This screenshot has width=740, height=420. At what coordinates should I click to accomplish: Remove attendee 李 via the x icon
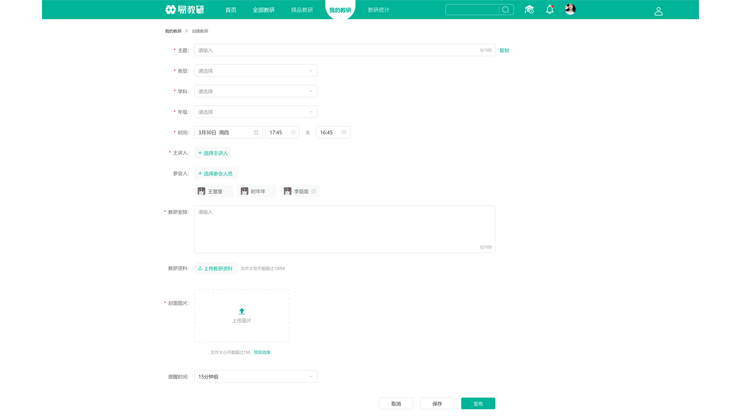click(314, 191)
